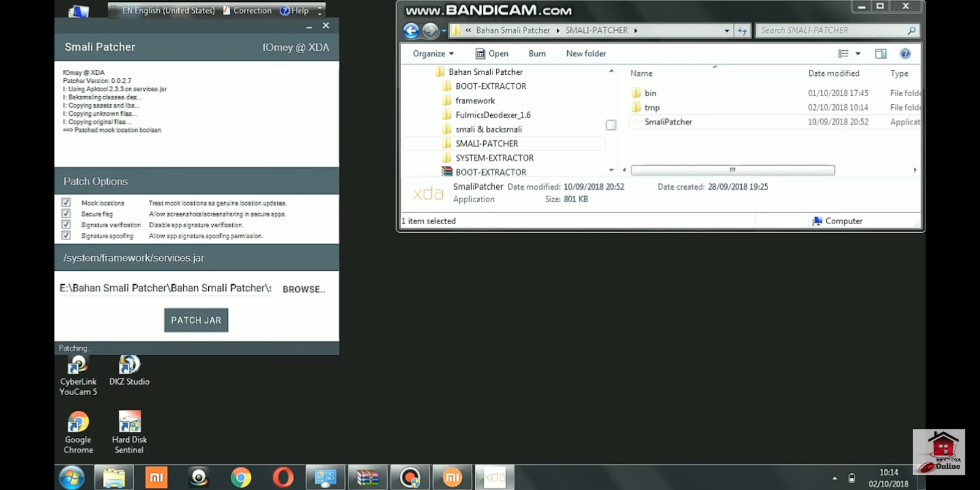
Task: Tick the checkbox beside SmaliPatcher file
Action: [611, 125]
